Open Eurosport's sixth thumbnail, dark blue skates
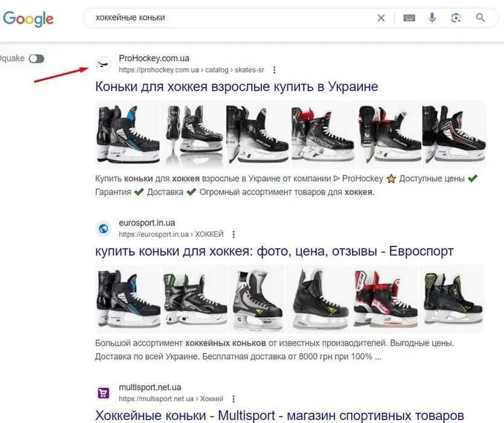 (x=451, y=299)
